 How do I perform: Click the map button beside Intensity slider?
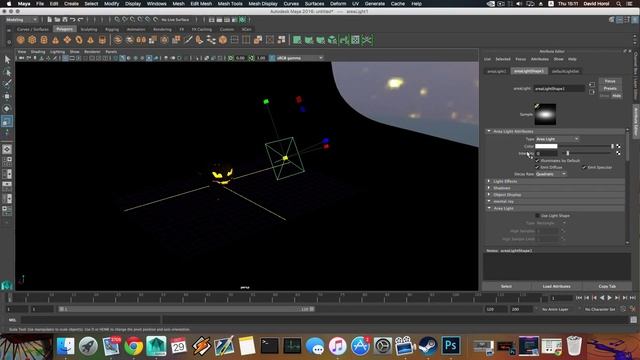coord(618,153)
